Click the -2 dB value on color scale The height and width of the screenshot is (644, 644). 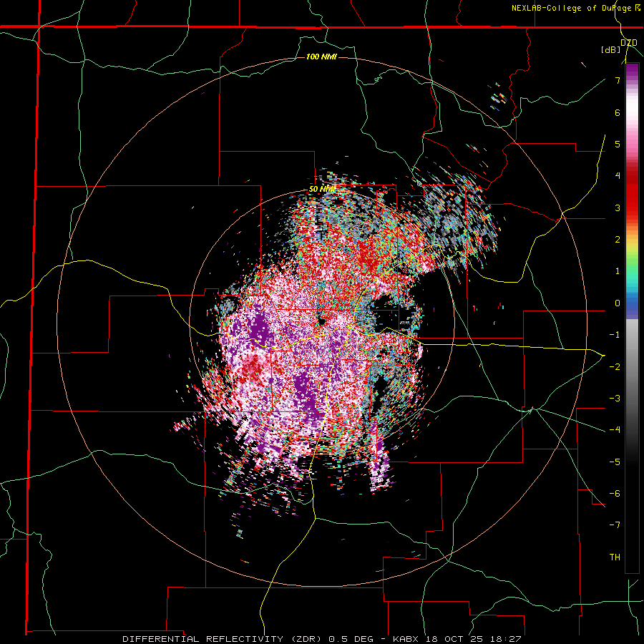[x=615, y=366]
